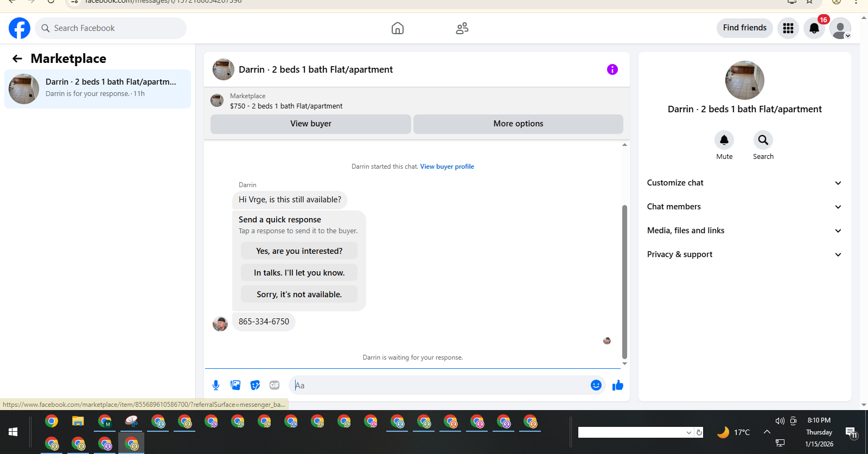Image resolution: width=868 pixels, height=454 pixels.
Task: Click the small listing image next to Marketplace $750
Action: point(217,100)
